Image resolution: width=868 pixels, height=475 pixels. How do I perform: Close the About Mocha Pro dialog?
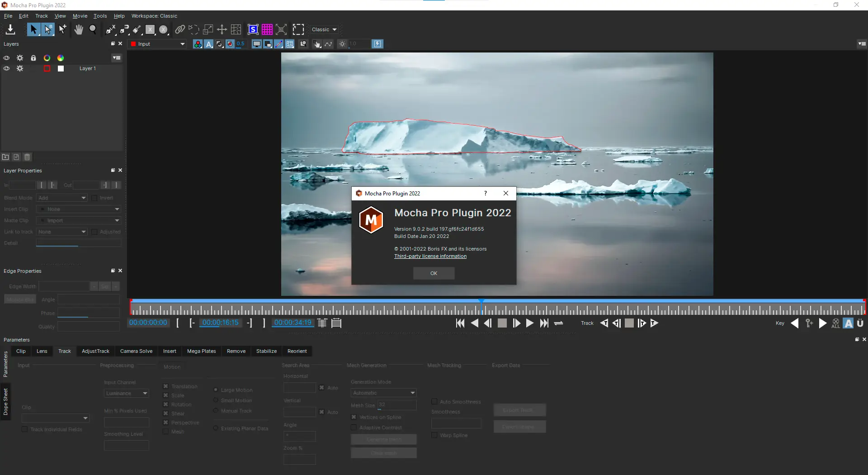click(506, 193)
